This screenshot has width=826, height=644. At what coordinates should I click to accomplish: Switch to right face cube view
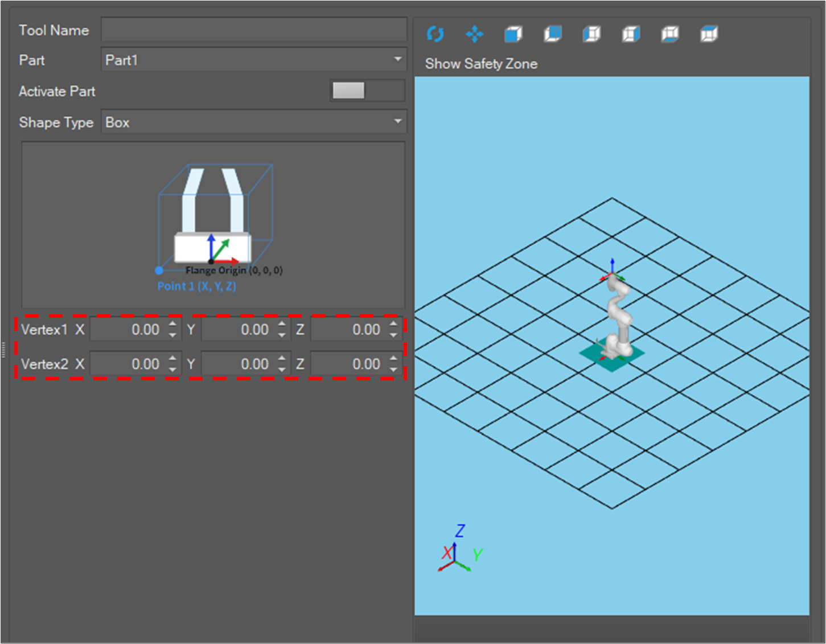click(631, 34)
